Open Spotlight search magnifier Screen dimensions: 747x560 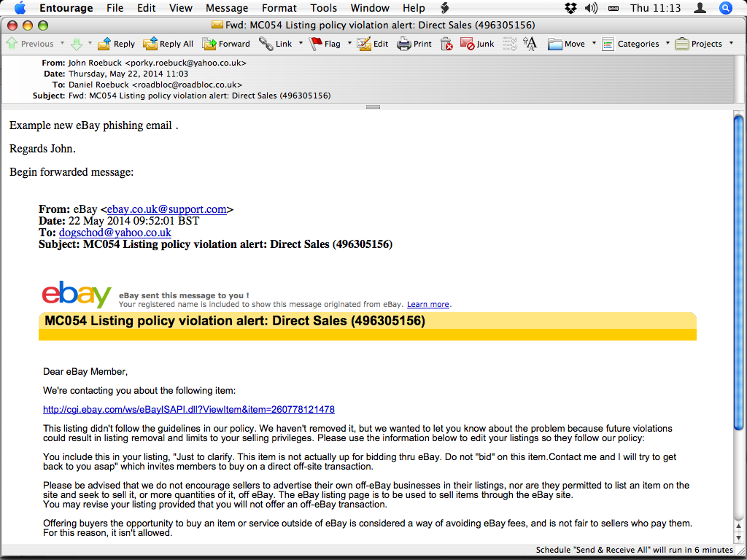(x=726, y=8)
